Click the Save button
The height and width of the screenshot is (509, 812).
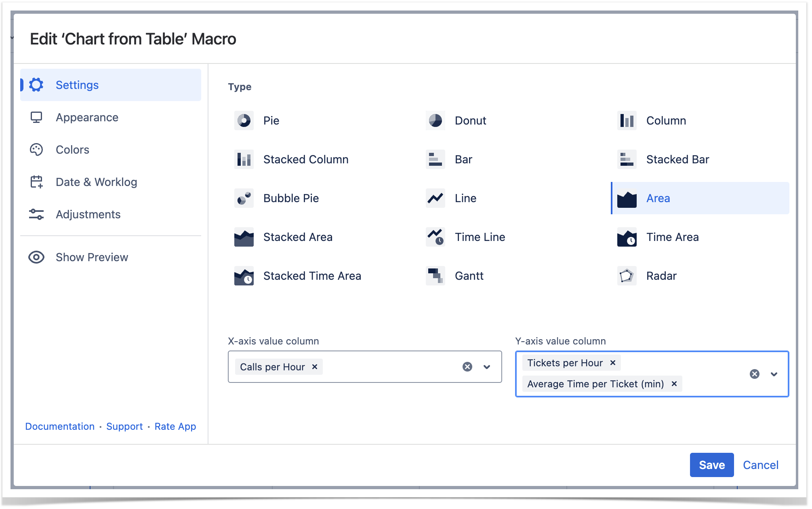711,465
